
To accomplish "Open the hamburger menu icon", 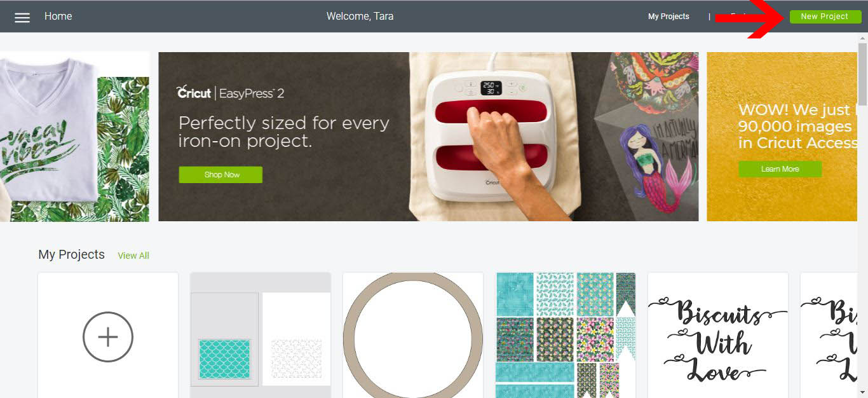I will point(22,17).
